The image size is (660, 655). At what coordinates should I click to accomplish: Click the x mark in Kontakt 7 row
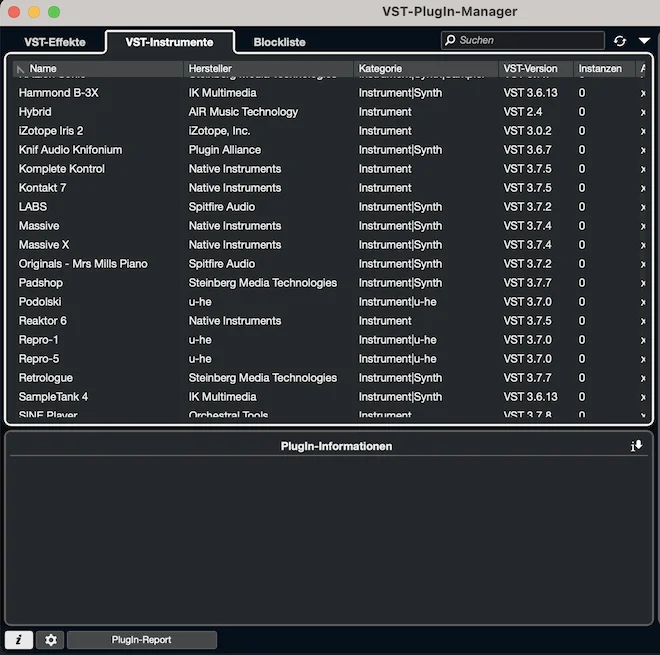[x=643, y=188]
